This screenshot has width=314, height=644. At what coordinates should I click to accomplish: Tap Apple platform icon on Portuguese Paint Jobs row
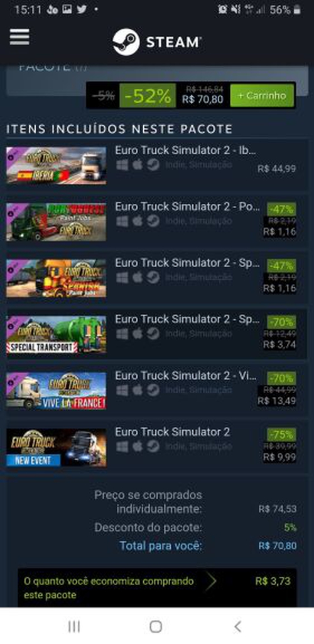pos(138,221)
